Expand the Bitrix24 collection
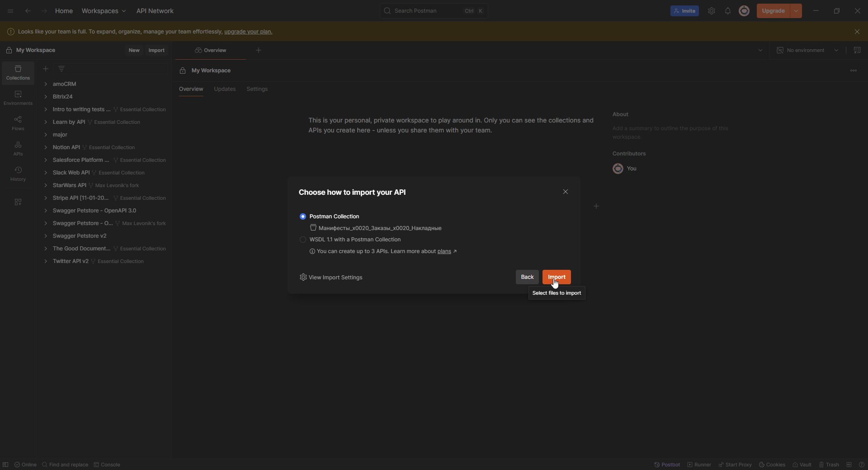This screenshot has width=868, height=470. 46,97
